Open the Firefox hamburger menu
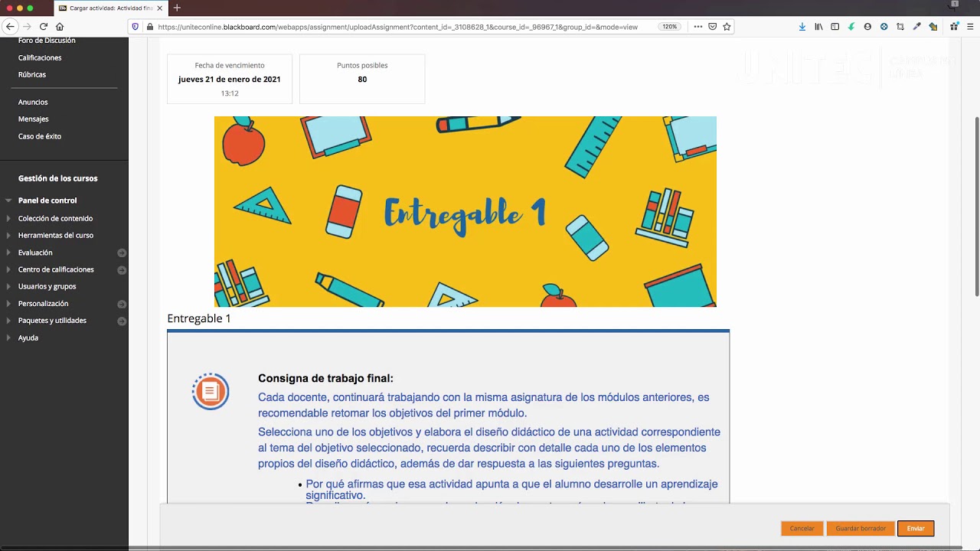 970,26
